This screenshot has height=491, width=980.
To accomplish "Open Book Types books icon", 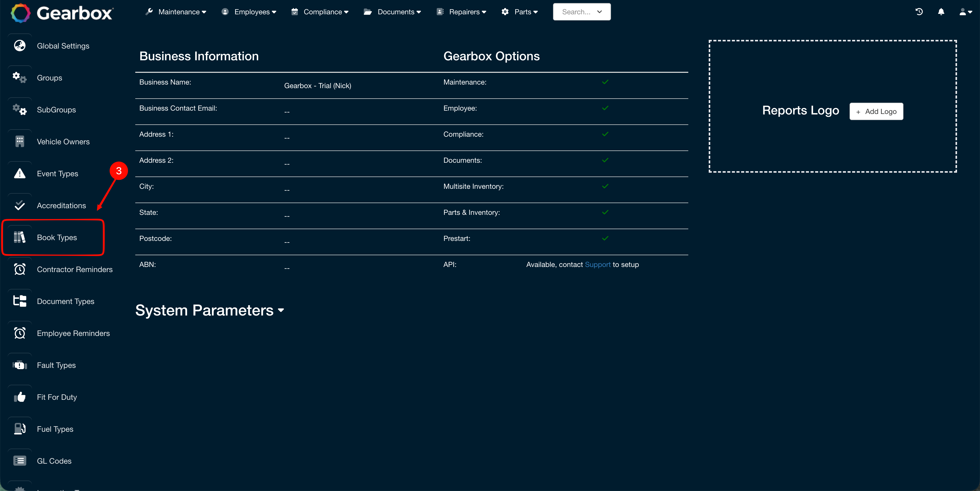I will tap(20, 237).
